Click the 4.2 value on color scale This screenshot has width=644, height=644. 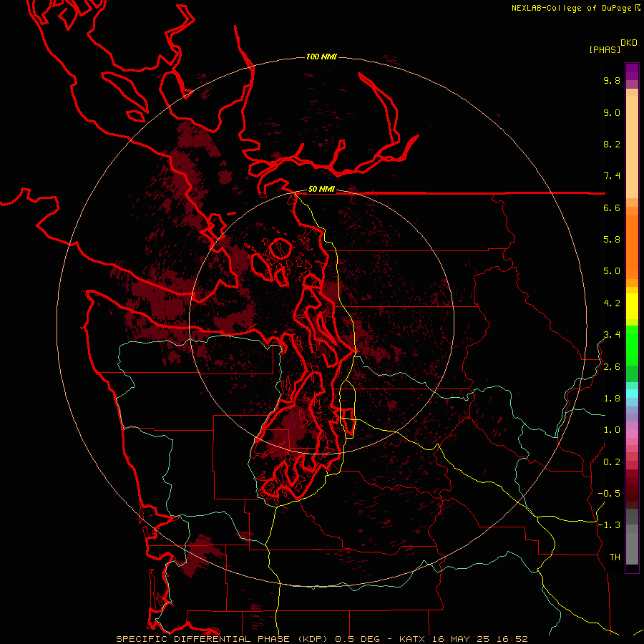pyautogui.click(x=612, y=303)
